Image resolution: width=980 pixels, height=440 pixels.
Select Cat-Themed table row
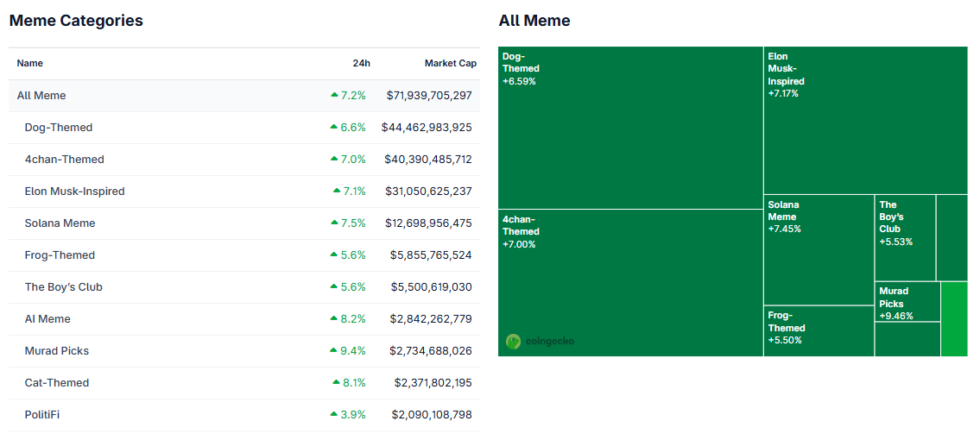click(243, 382)
